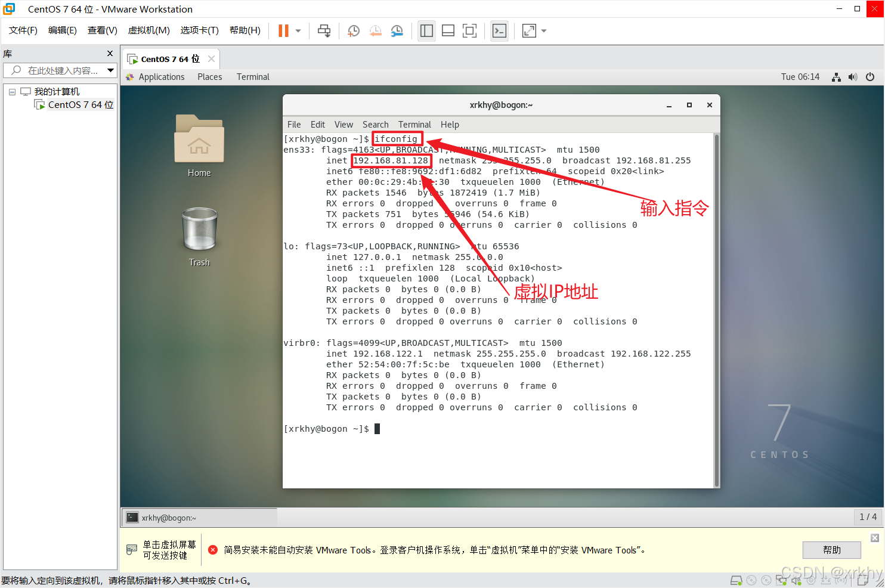This screenshot has width=885, height=588.
Task: Open the power options dropdown next to pause
Action: (298, 31)
